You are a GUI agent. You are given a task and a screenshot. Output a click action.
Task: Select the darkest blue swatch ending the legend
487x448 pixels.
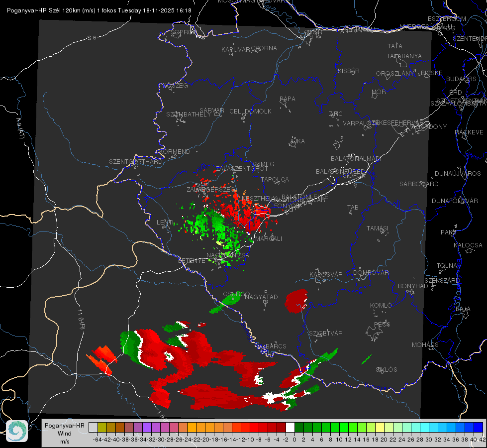[479, 427]
